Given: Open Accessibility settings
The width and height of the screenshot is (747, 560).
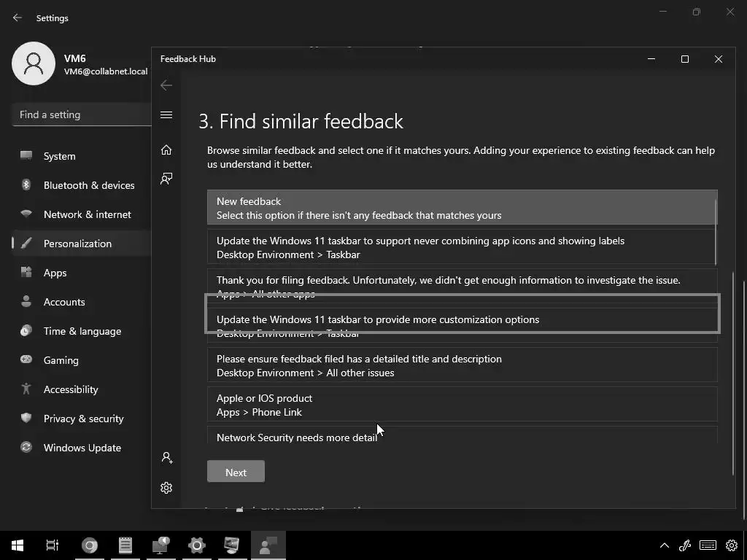Looking at the screenshot, I should click(82, 389).
